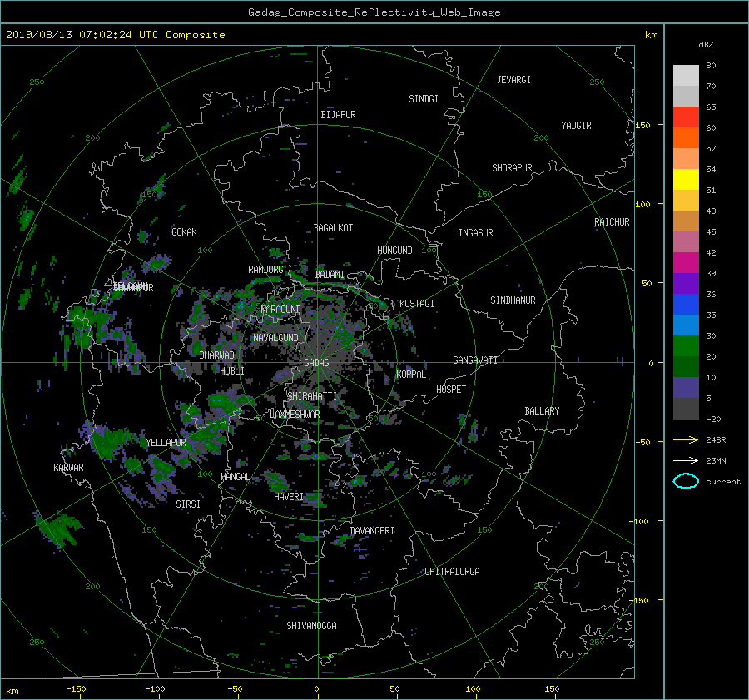This screenshot has width=749, height=700.
Task: Click the SHORAPUR city label
Action: 512,168
